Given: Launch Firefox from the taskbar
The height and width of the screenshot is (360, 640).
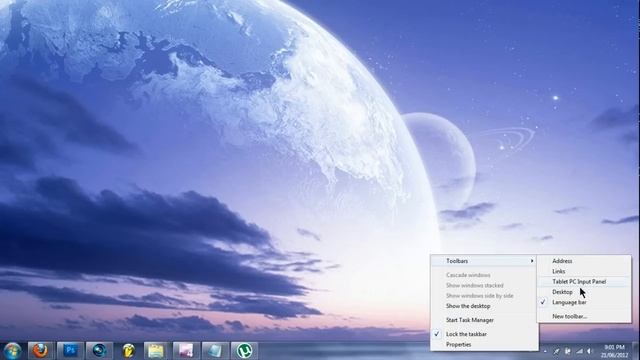Looking at the screenshot, I should tap(40, 351).
